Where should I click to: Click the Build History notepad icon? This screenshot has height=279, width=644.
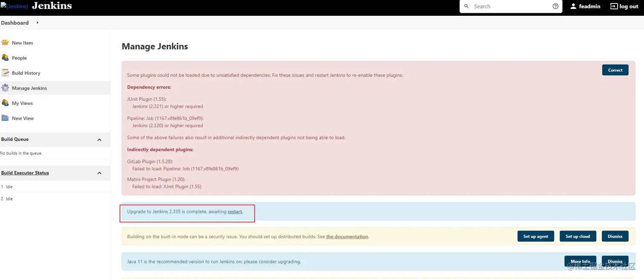(x=5, y=73)
